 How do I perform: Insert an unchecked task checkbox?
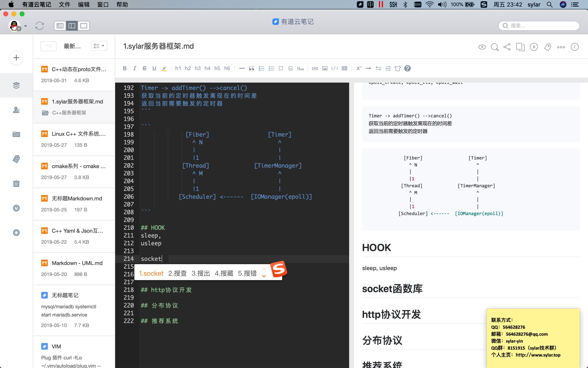pos(281,68)
